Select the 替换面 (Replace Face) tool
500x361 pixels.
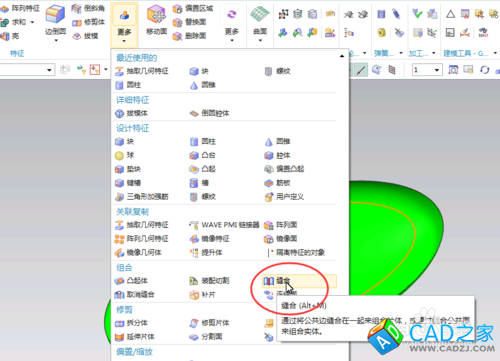click(x=189, y=22)
